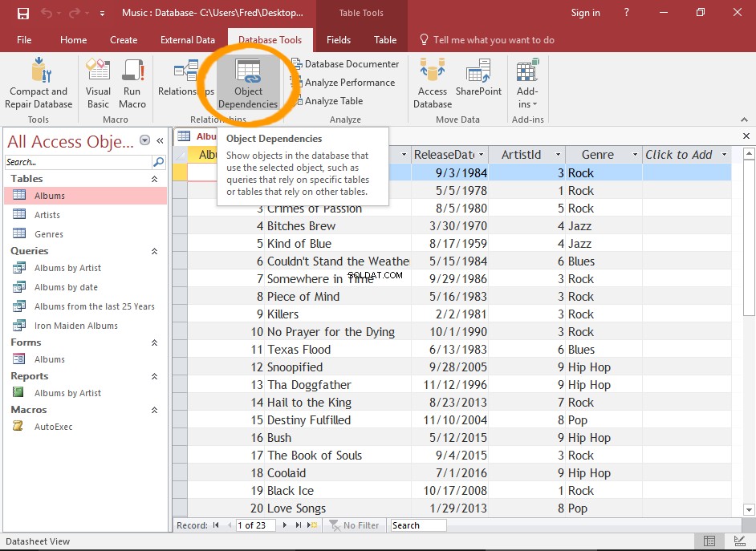756x551 pixels.
Task: Switch to the Create ribbon tab
Action: (x=124, y=40)
